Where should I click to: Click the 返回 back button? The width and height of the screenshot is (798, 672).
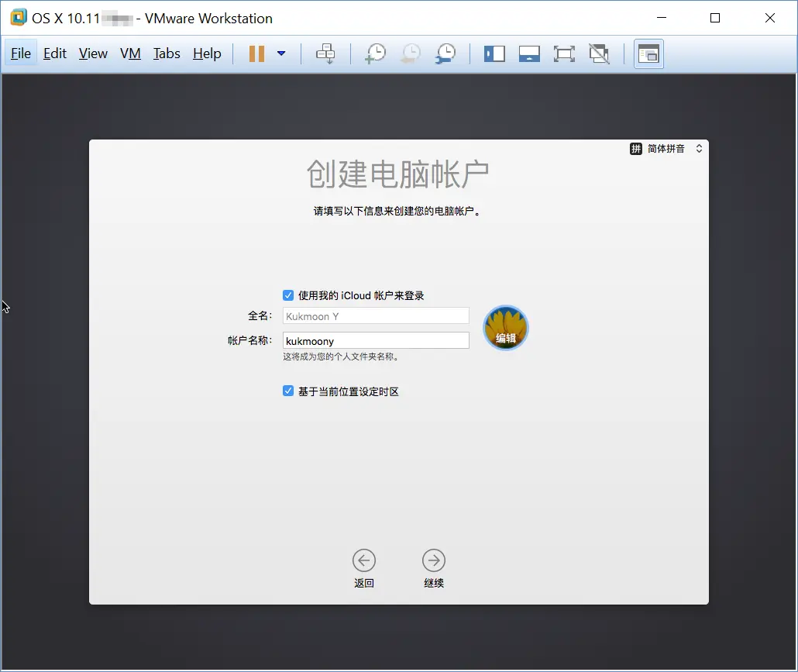click(x=364, y=560)
